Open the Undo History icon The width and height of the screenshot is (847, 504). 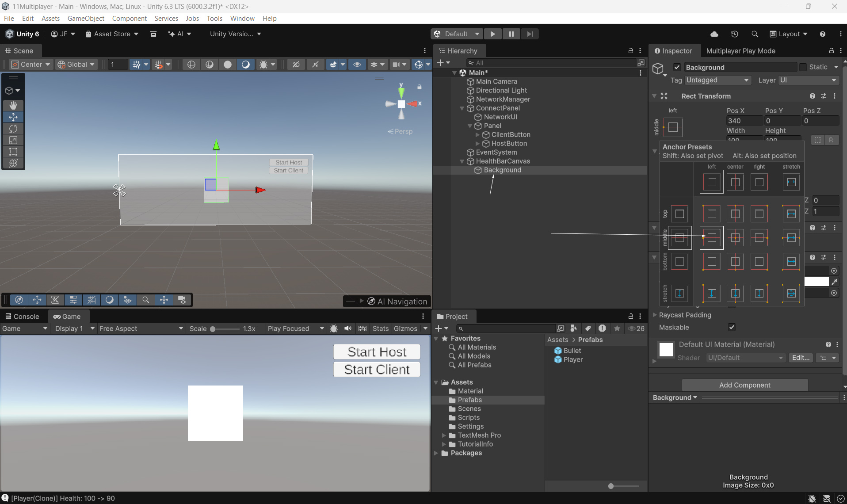(x=734, y=34)
